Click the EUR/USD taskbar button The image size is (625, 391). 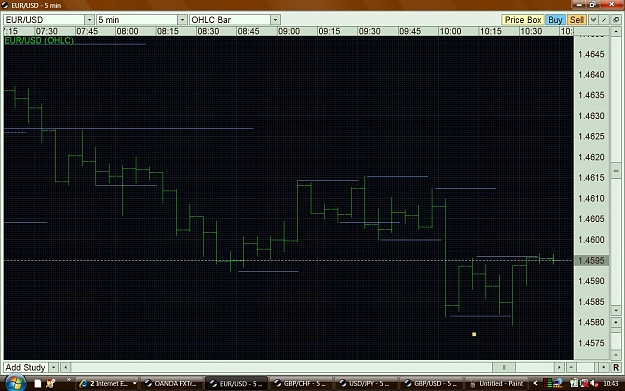point(236,383)
